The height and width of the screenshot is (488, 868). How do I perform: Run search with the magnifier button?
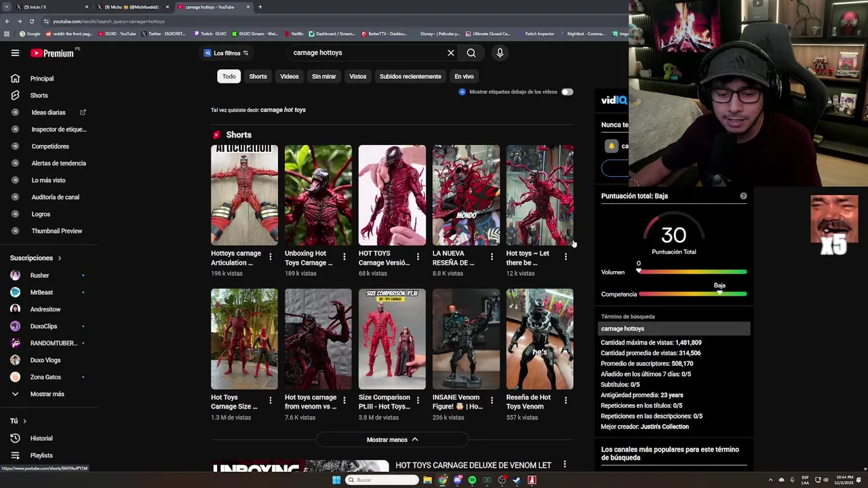[471, 53]
